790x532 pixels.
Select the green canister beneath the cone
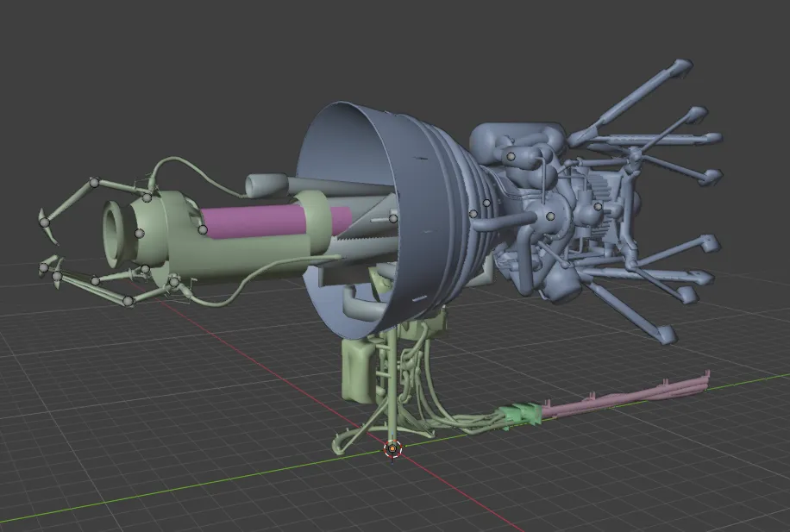point(359,370)
